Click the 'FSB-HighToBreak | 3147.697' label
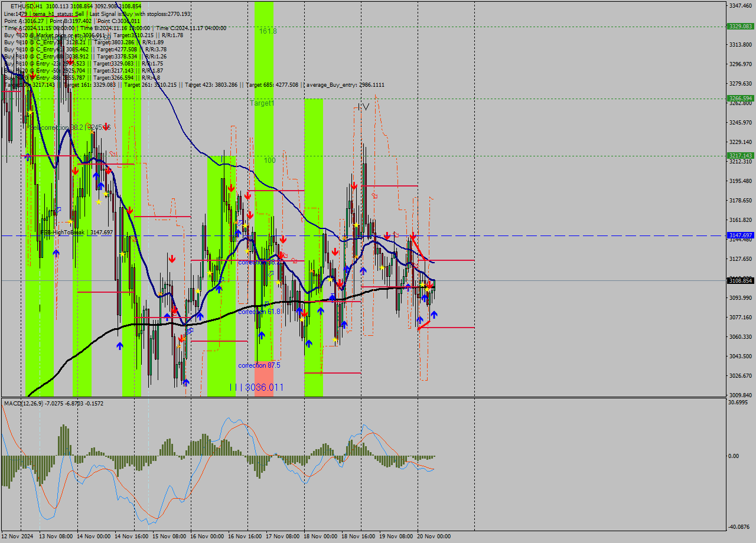 tap(76, 233)
